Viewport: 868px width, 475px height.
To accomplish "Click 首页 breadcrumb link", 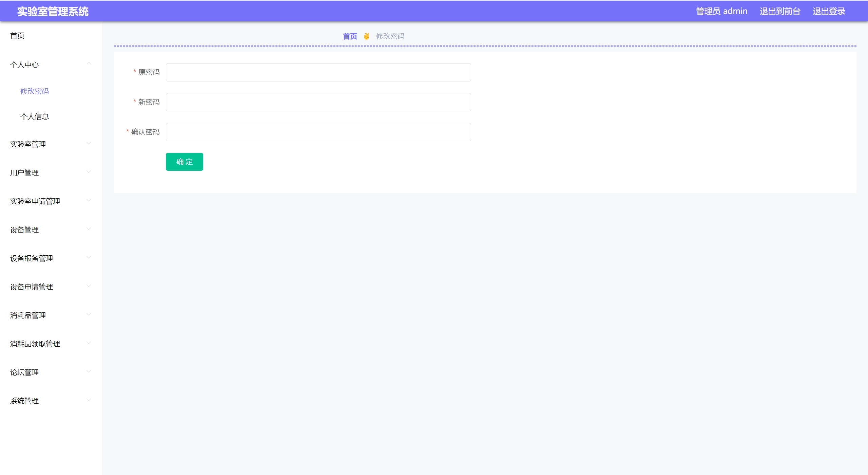I will point(350,36).
